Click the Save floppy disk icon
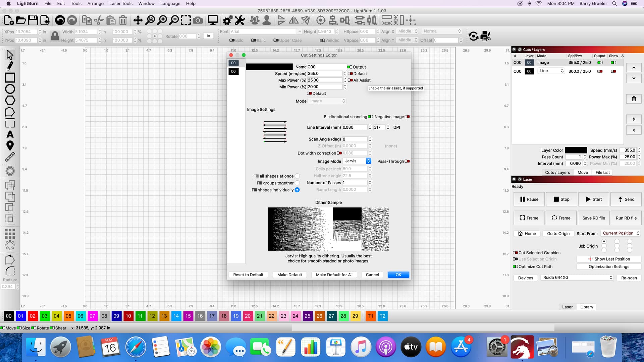This screenshot has width=644, height=362. [x=33, y=20]
